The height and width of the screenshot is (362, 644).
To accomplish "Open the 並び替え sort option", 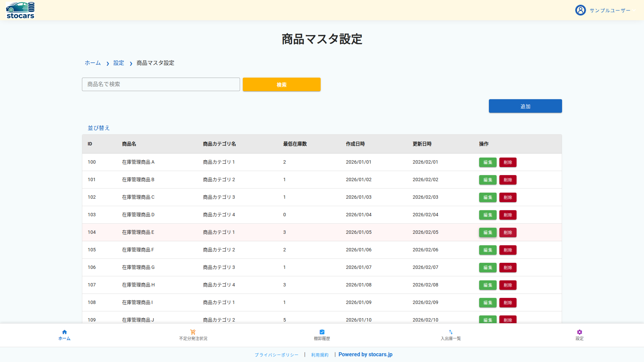I will click(x=99, y=128).
